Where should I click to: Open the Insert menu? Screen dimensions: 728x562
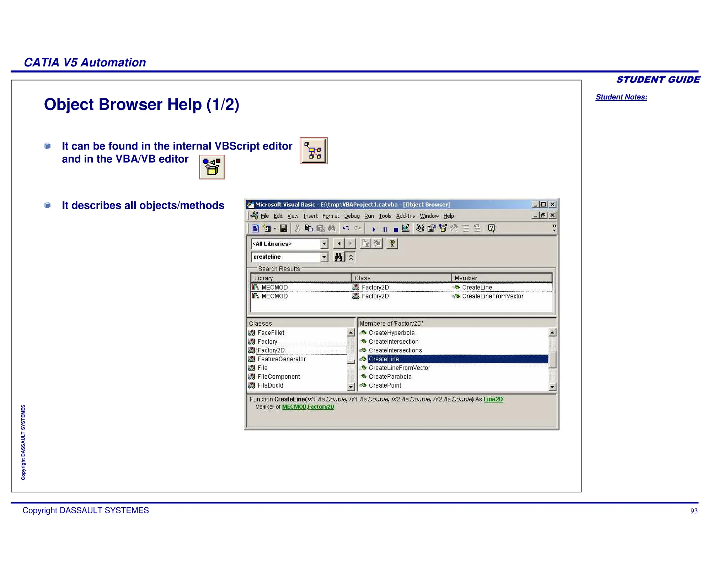[x=310, y=216]
